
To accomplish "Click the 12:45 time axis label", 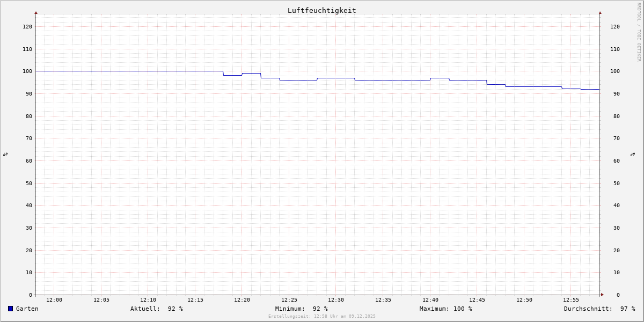I will point(477,299).
